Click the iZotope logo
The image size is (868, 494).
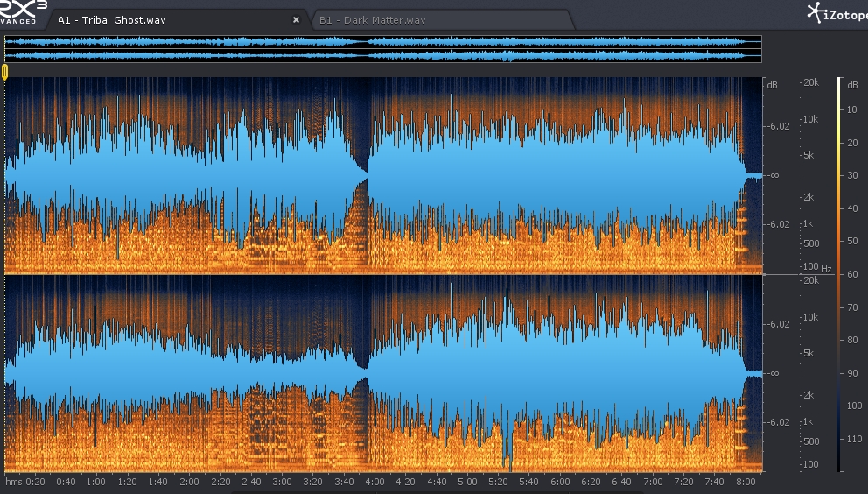(x=836, y=12)
